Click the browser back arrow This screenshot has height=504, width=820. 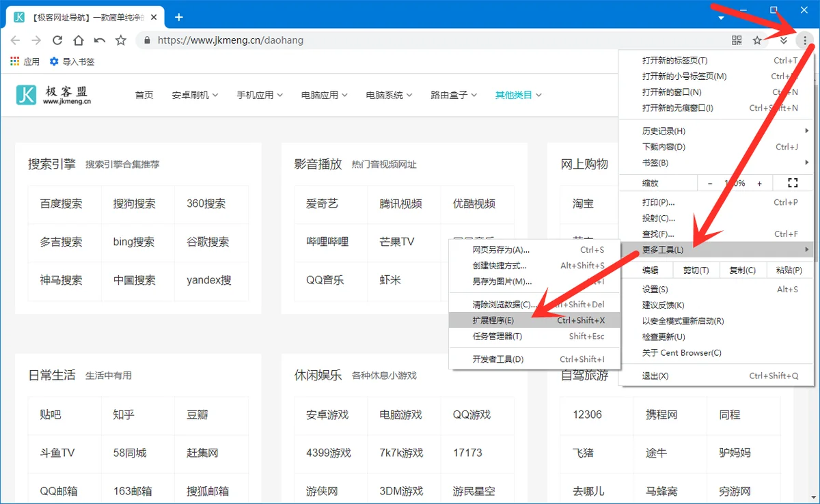pyautogui.click(x=15, y=40)
